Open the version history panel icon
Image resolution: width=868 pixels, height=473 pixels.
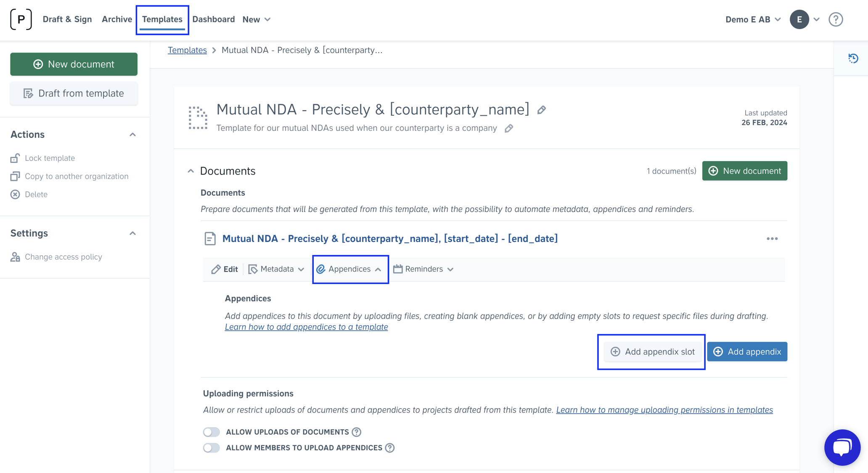pos(854,58)
